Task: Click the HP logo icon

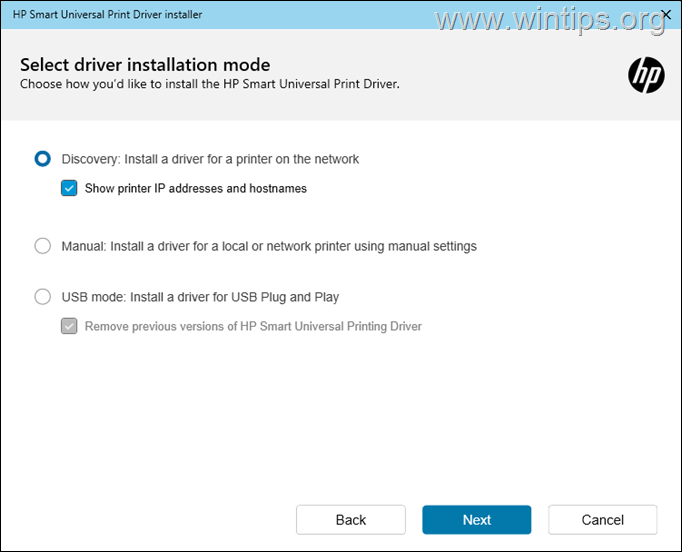Action: point(646,75)
